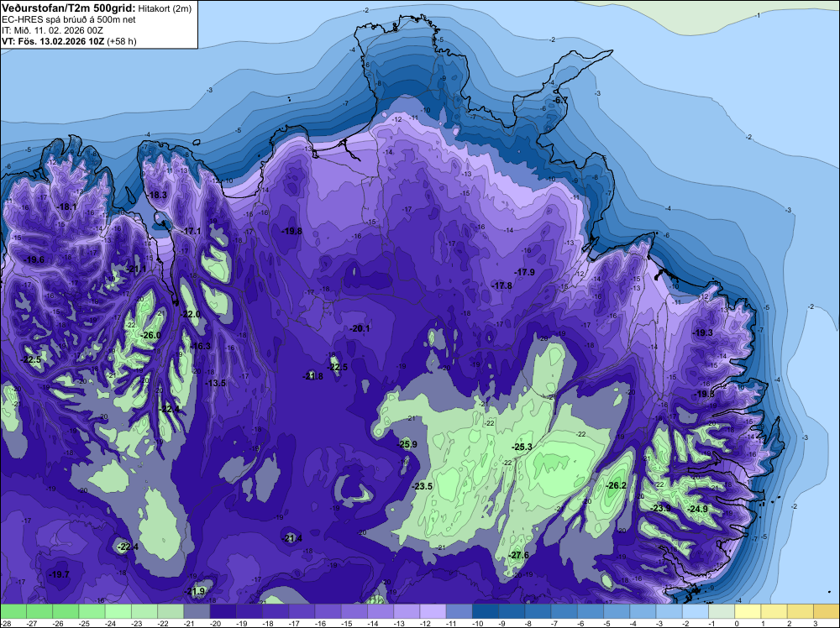
Task: Click the legend swatch labeled -16
Action: (x=328, y=611)
